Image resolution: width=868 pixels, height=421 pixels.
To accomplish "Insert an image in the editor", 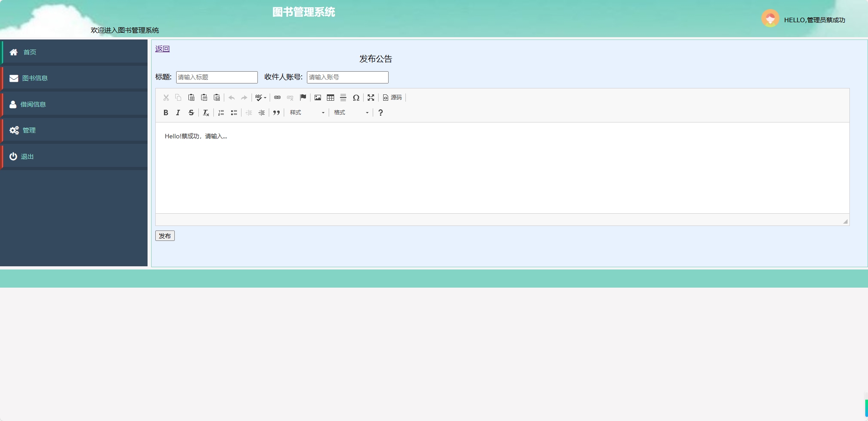I will point(317,98).
